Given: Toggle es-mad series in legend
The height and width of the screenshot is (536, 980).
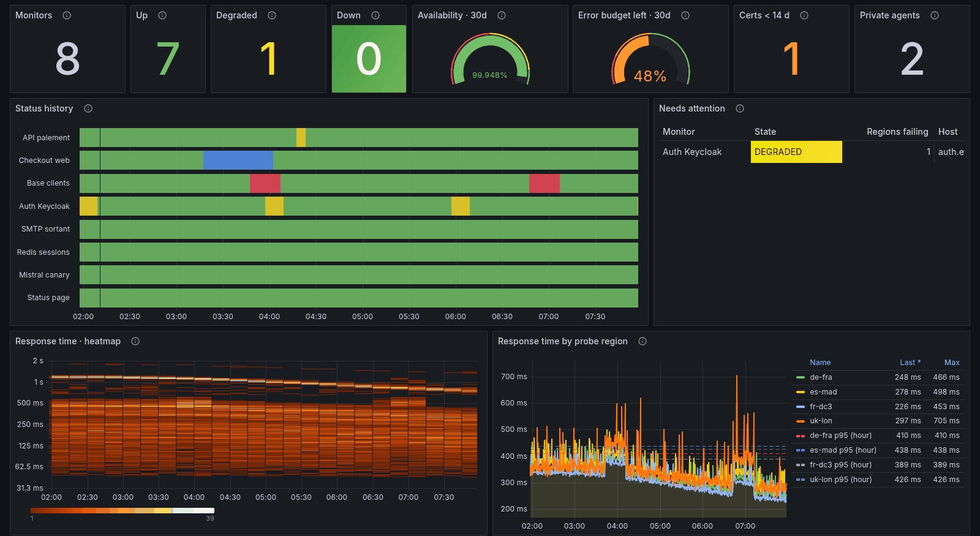Looking at the screenshot, I should point(823,392).
